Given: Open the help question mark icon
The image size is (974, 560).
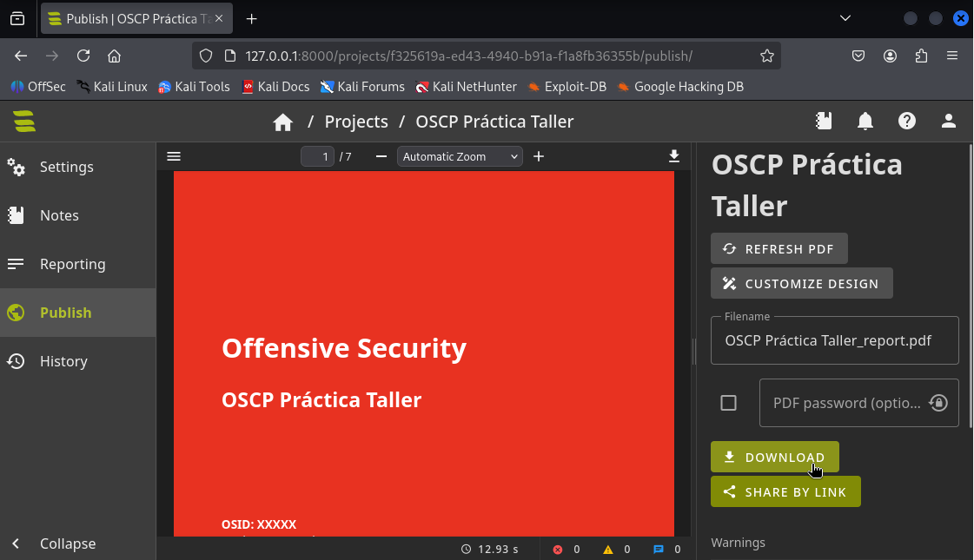Looking at the screenshot, I should 907,121.
